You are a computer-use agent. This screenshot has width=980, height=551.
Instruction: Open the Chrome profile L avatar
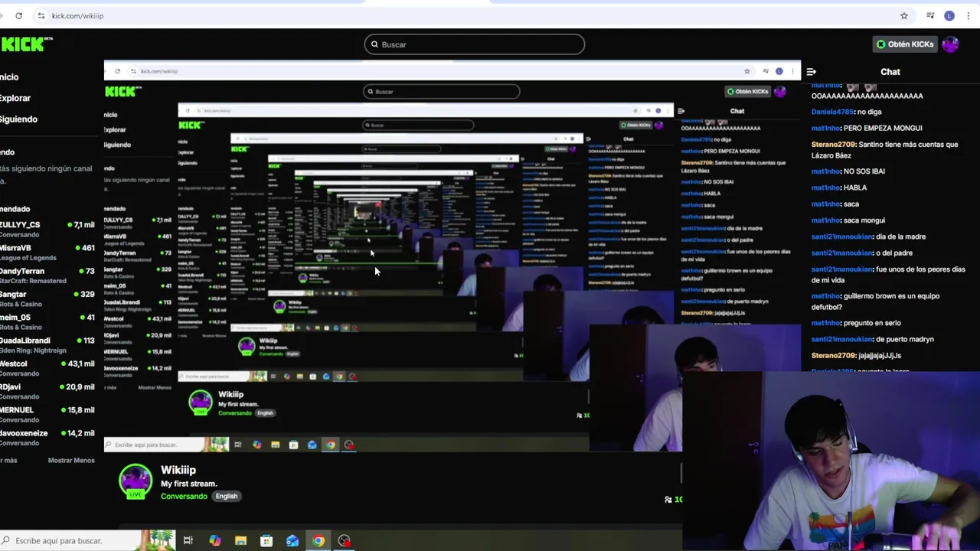pos(949,15)
